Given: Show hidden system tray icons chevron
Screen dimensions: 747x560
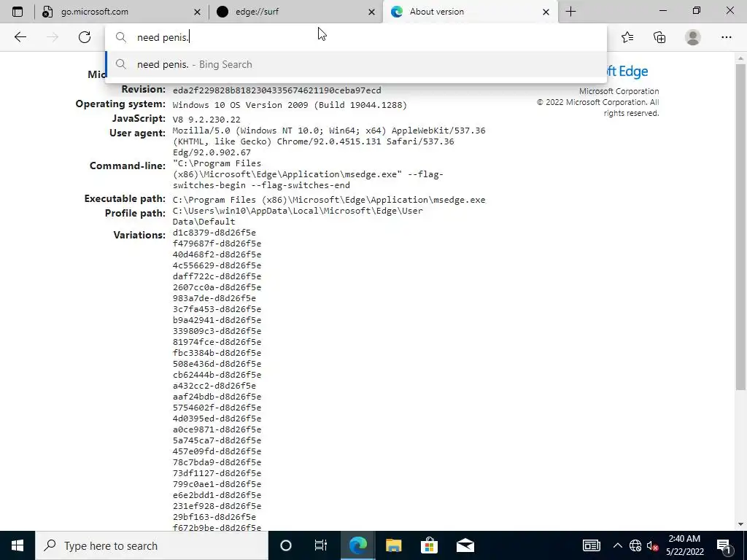Looking at the screenshot, I should pyautogui.click(x=617, y=545).
